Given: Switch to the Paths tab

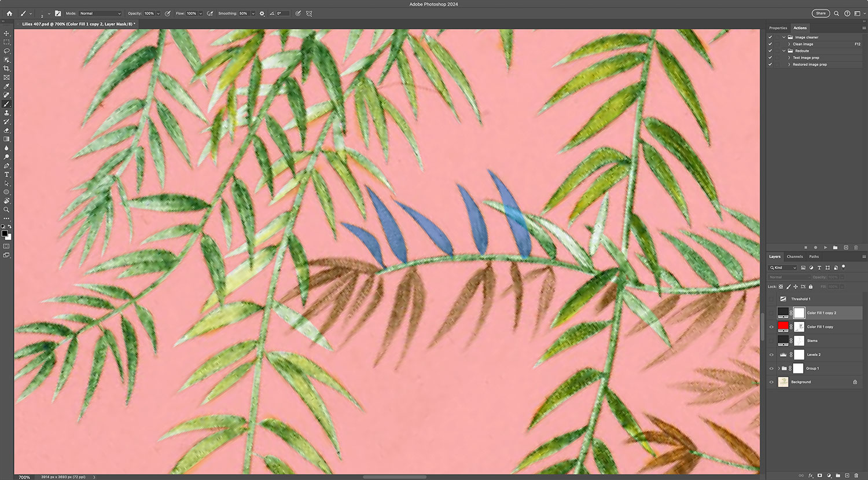Looking at the screenshot, I should point(814,257).
